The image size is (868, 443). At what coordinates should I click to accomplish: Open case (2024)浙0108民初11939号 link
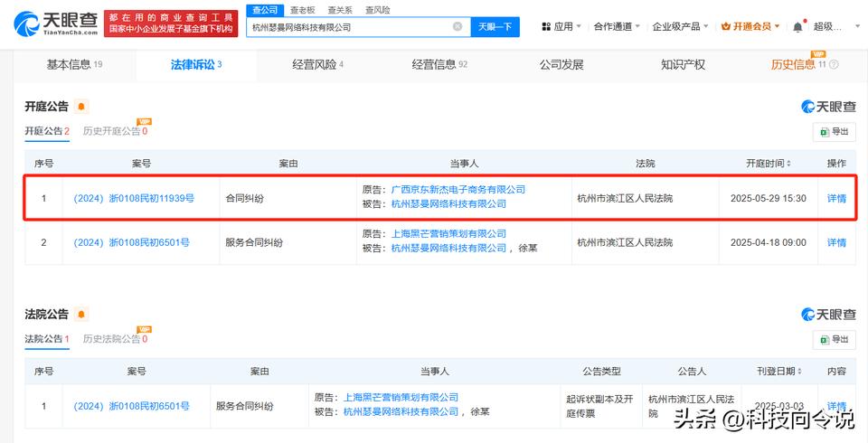coord(134,198)
